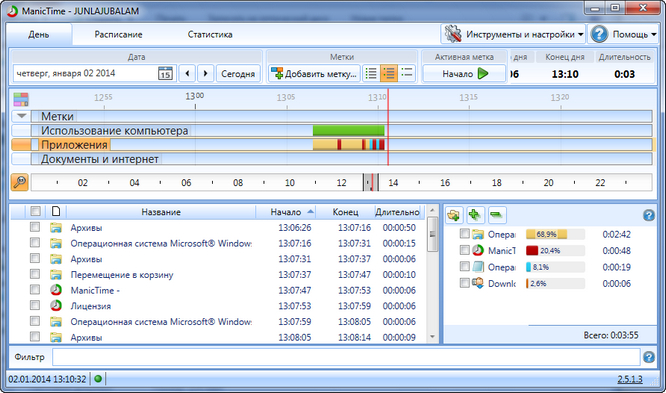Toggle the select-all checkbox in list header
This screenshot has height=393, width=666.
point(35,211)
